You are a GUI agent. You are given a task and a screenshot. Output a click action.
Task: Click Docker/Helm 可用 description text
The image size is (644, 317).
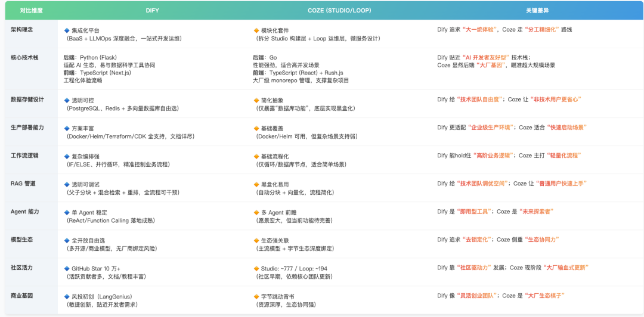tap(306, 136)
